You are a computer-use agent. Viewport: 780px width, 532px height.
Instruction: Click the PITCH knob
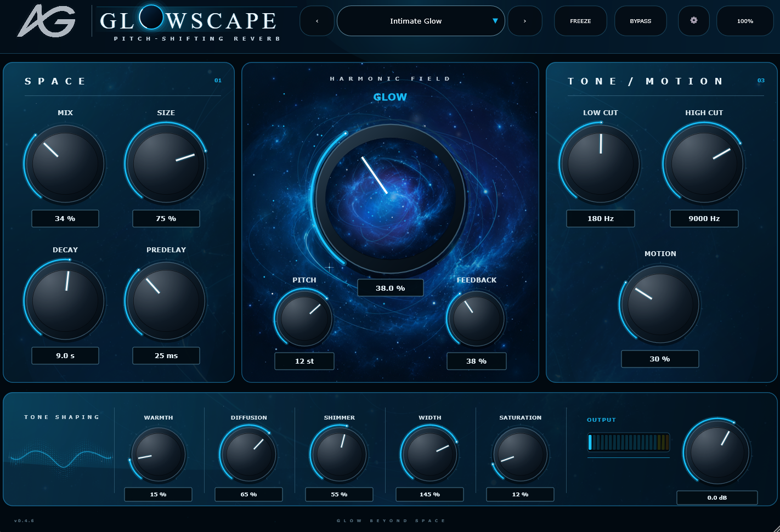click(304, 319)
